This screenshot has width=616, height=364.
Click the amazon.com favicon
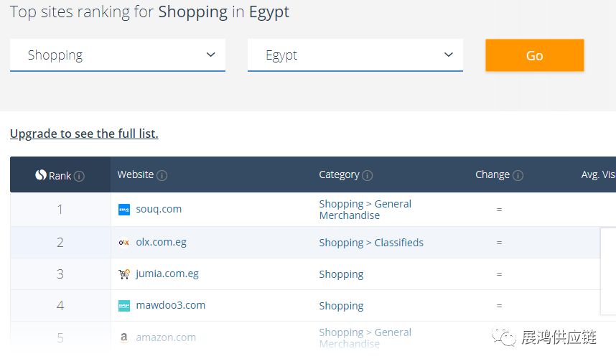124,337
